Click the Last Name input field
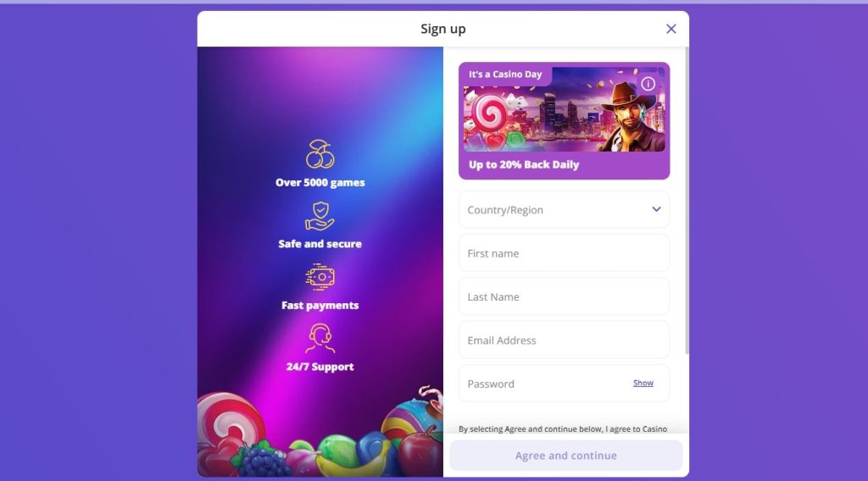This screenshot has height=481, width=868. [x=564, y=297]
